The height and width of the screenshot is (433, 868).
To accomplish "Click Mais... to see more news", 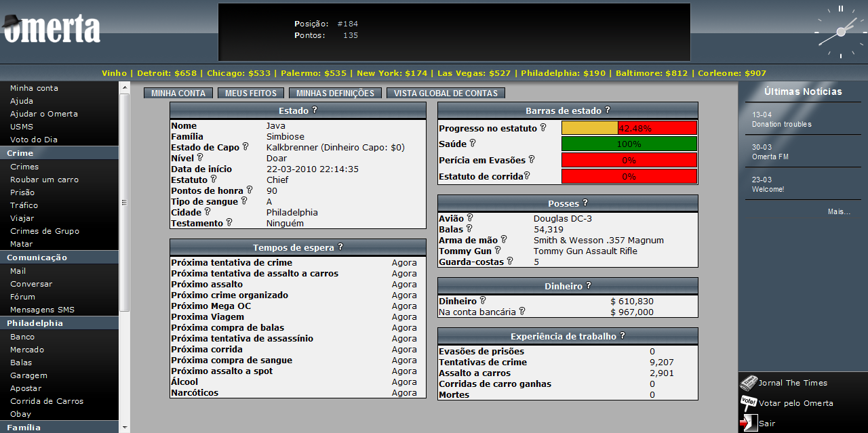I will 839,211.
